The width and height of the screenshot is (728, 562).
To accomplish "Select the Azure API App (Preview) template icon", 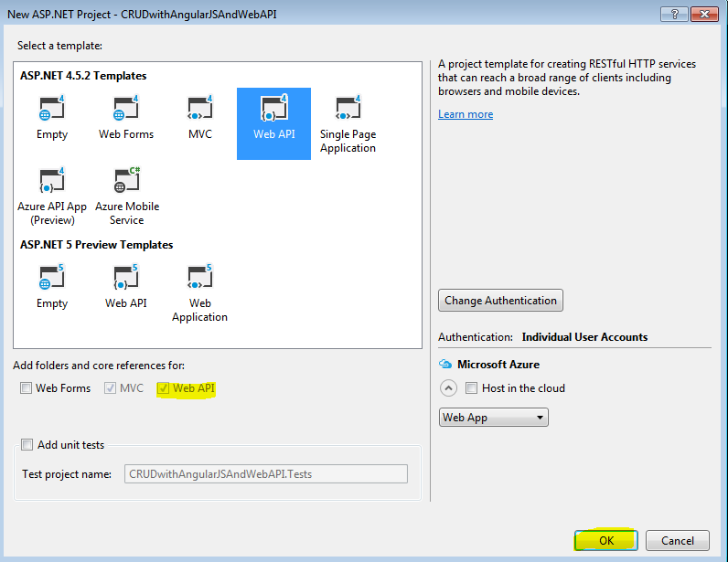I will coord(51,181).
